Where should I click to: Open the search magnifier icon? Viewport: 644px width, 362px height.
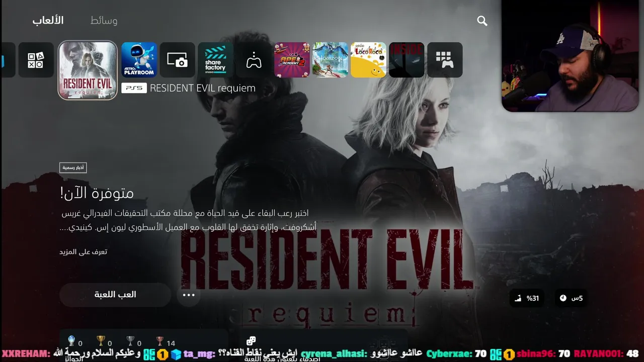[482, 21]
